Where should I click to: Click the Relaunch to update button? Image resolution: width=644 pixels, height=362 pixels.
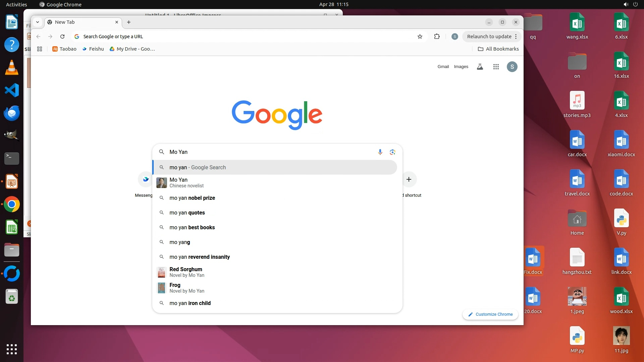[x=489, y=37]
